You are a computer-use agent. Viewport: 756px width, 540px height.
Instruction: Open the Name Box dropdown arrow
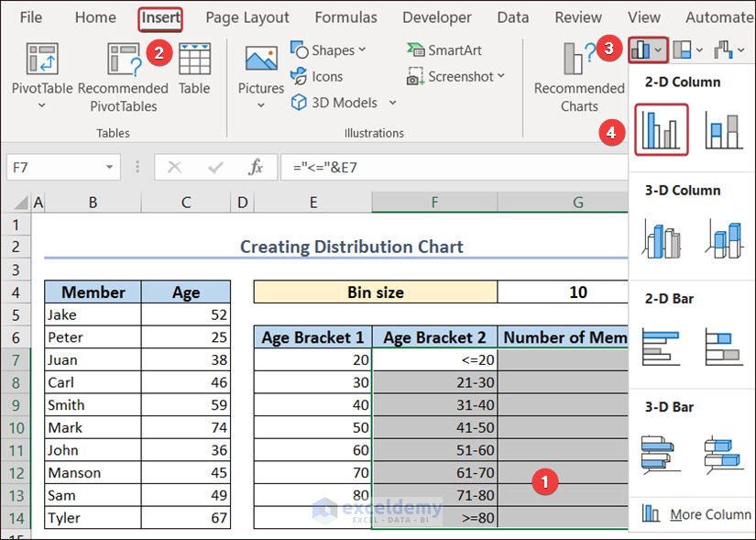click(x=109, y=168)
